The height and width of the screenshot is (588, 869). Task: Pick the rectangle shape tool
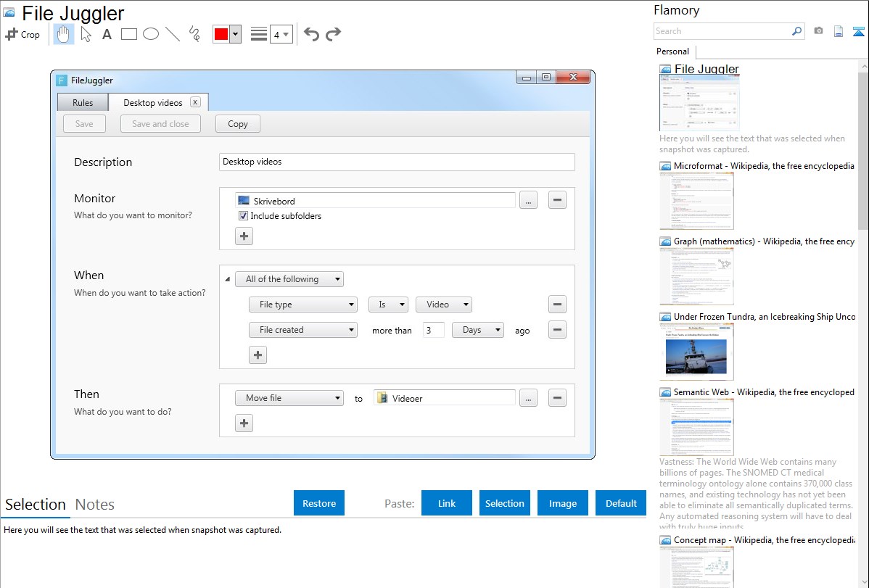(128, 34)
